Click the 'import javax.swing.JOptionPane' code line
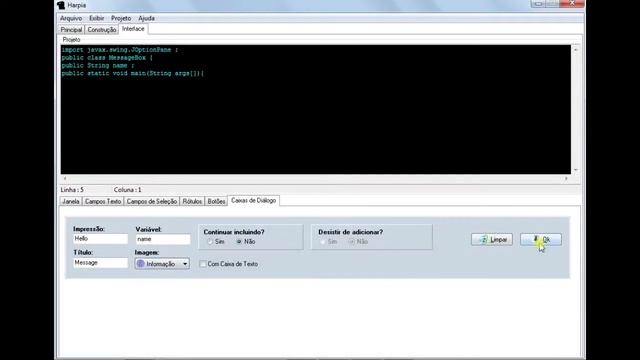The image size is (640, 360). (120, 50)
